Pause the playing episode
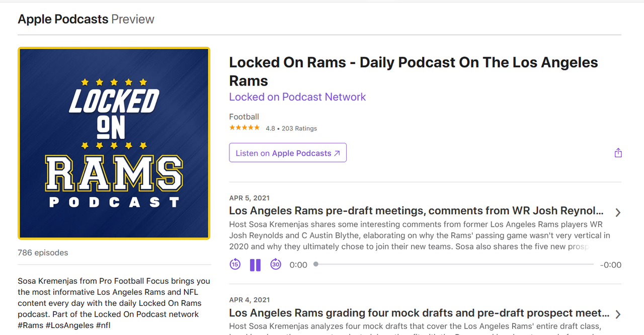The image size is (644, 335). tap(256, 265)
